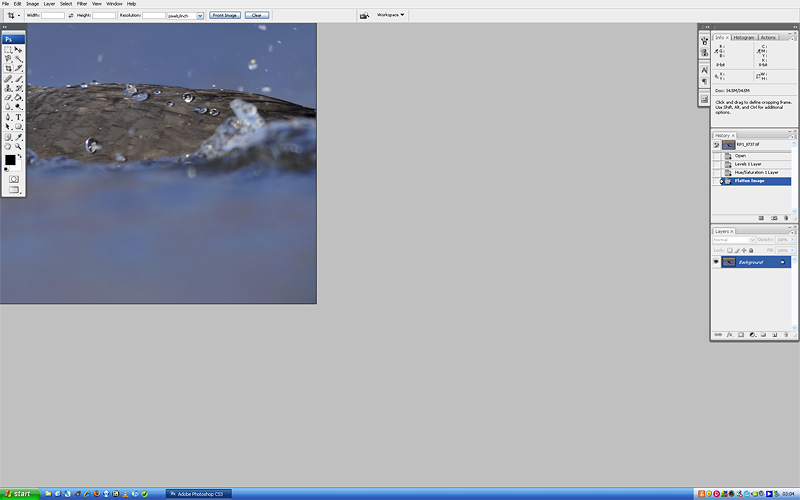This screenshot has height=500, width=800.
Task: Select the Healing Brush tool
Action: click(8, 79)
